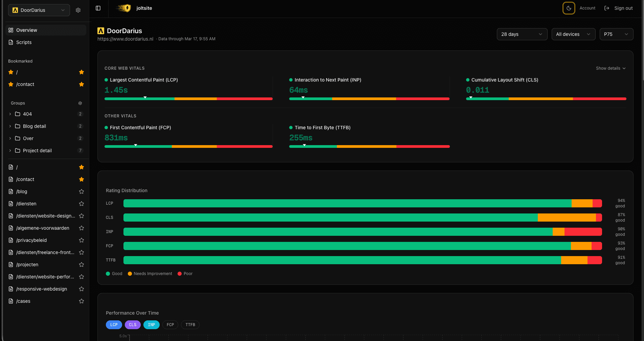Viewport: 644px width, 341px height.
Task: Open the Scripts section in the sidebar
Action: pyautogui.click(x=24, y=42)
